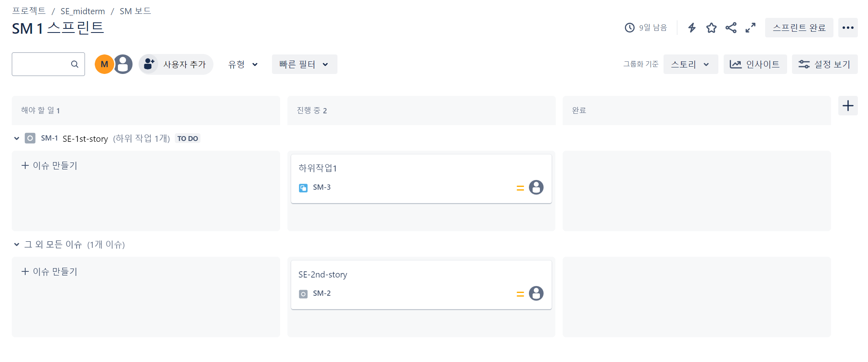868x362 pixels.
Task: Open the share icon
Action: pyautogui.click(x=731, y=28)
